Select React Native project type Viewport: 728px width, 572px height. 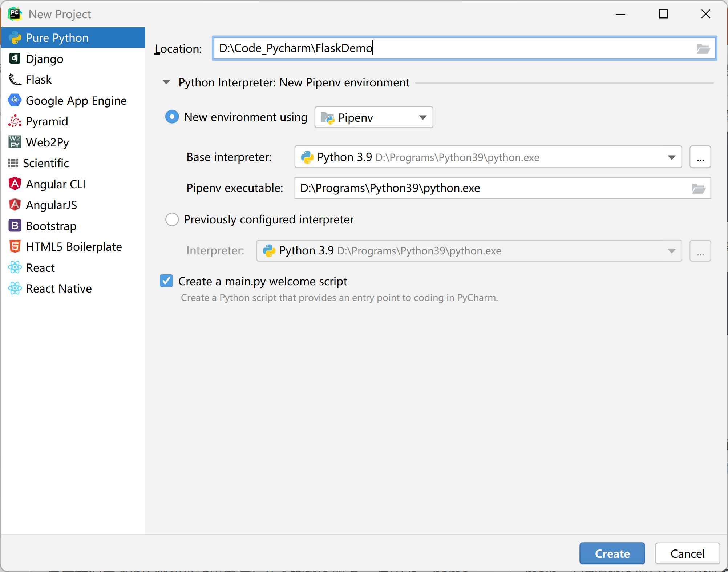pyautogui.click(x=59, y=289)
